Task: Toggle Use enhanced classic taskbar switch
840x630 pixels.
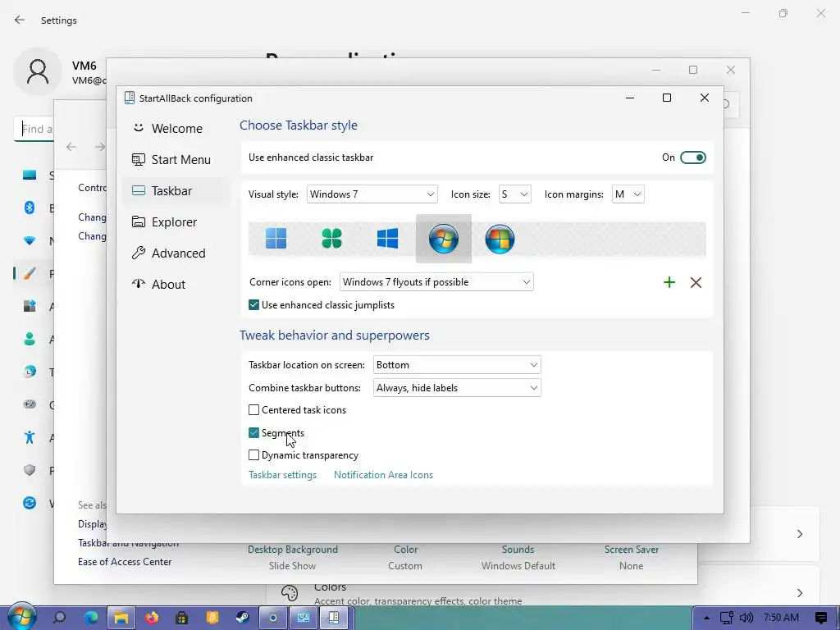Action: click(x=692, y=157)
